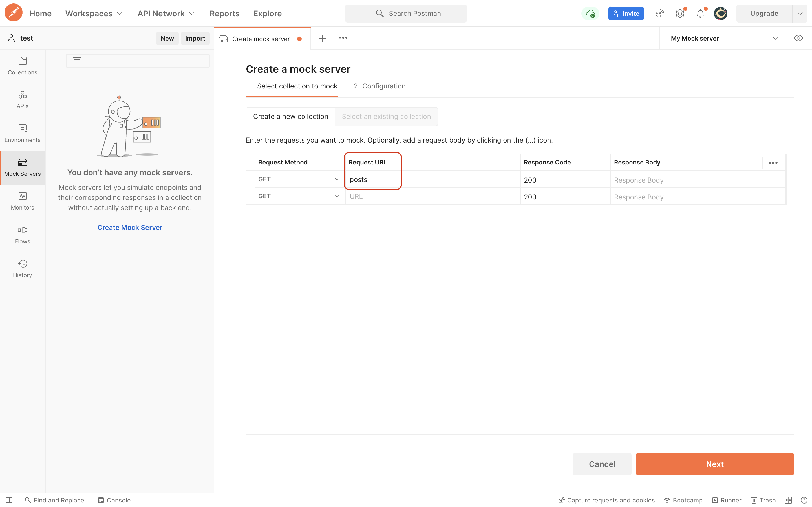Expand the Workspaces menu
Screen dimensions: 812x507
[x=94, y=14]
